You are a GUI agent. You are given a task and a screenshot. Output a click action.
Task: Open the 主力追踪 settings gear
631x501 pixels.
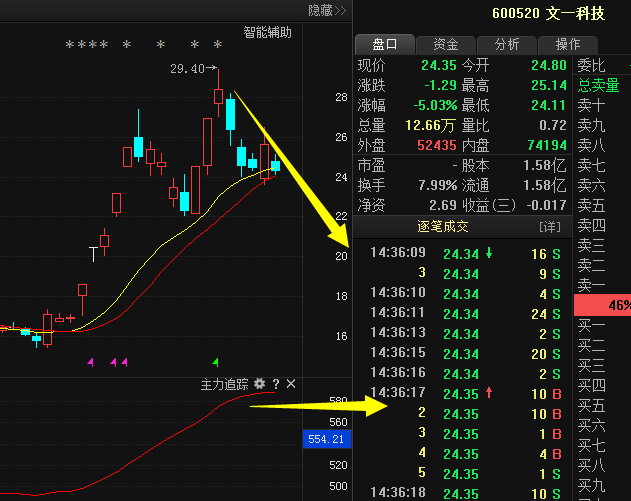tap(260, 384)
